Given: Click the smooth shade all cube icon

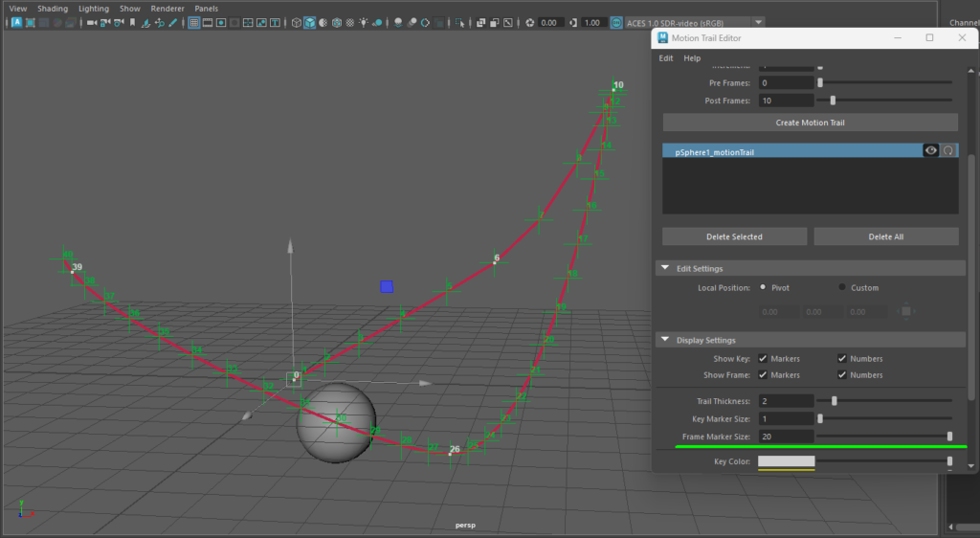Looking at the screenshot, I should coord(310,22).
